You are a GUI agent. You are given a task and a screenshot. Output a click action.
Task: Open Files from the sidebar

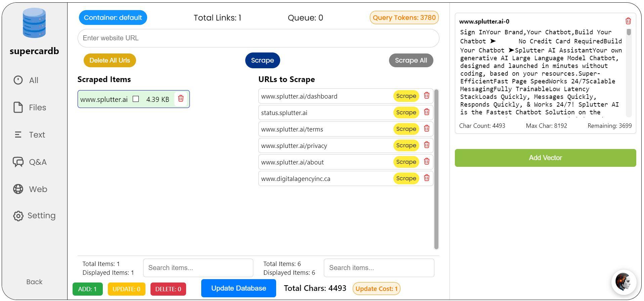click(30, 107)
